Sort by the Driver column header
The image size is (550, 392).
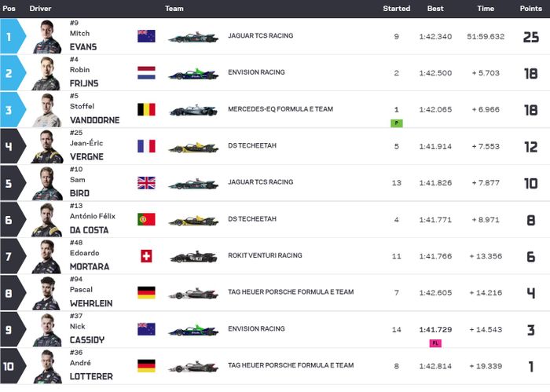pos(40,9)
